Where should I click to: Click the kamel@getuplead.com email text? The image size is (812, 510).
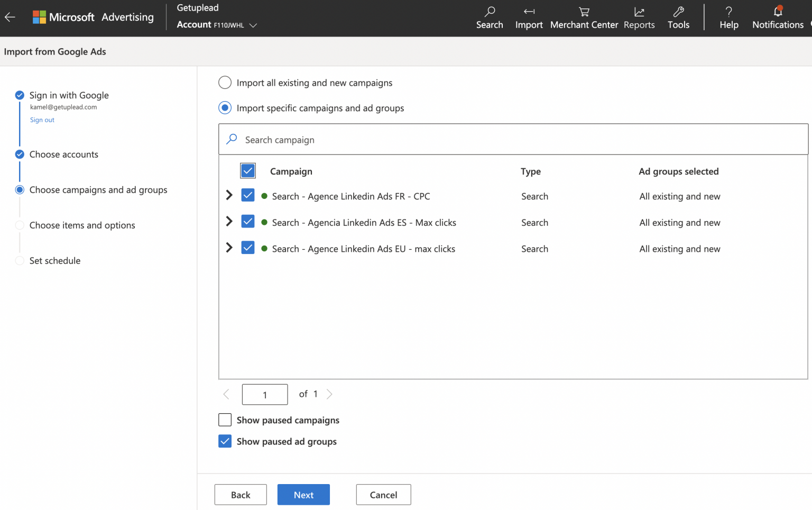pyautogui.click(x=63, y=107)
